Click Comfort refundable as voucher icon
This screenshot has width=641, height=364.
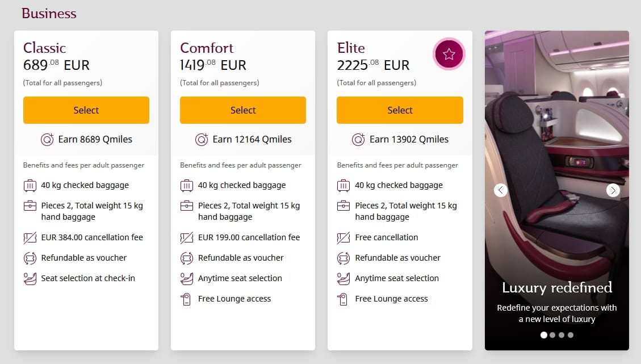(187, 258)
